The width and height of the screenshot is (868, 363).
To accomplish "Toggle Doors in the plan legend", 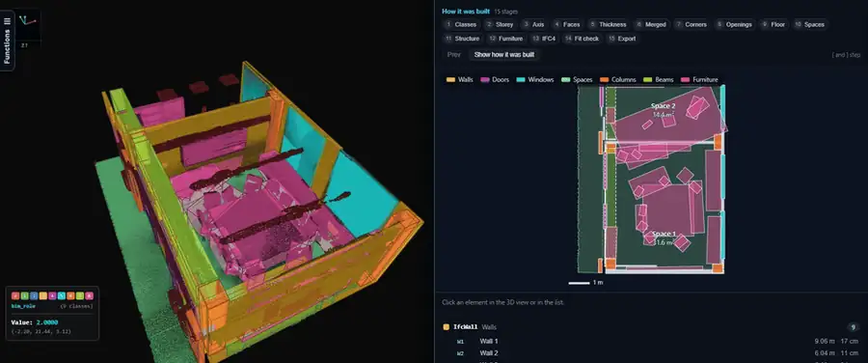I will (x=495, y=80).
